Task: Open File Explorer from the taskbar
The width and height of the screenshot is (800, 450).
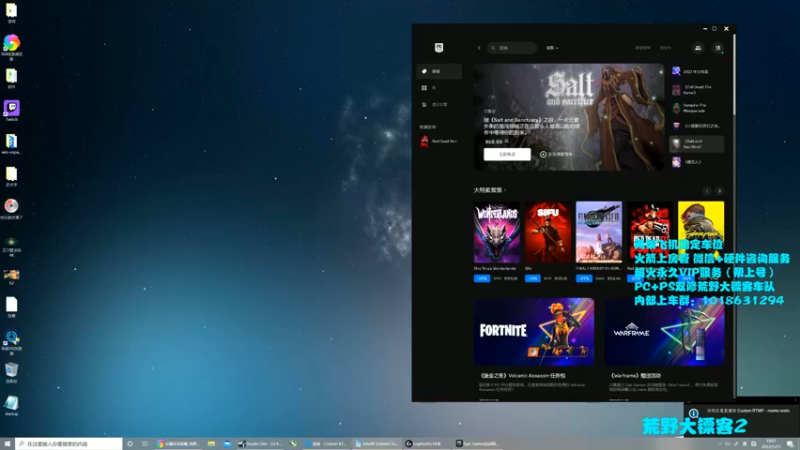Action: pyautogui.click(x=211, y=444)
